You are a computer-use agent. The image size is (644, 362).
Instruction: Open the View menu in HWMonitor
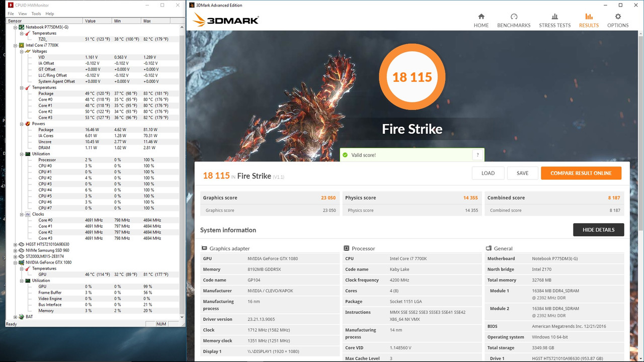23,14
